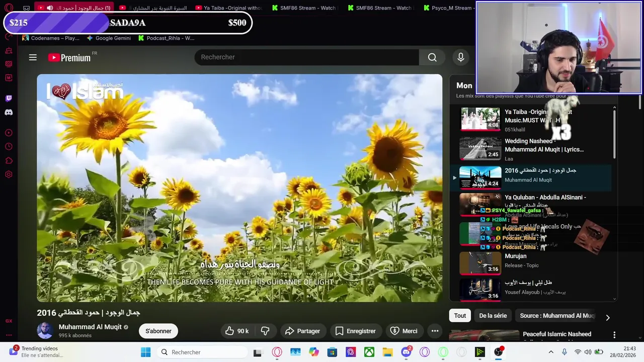Select the Tout filter chip

click(x=460, y=316)
